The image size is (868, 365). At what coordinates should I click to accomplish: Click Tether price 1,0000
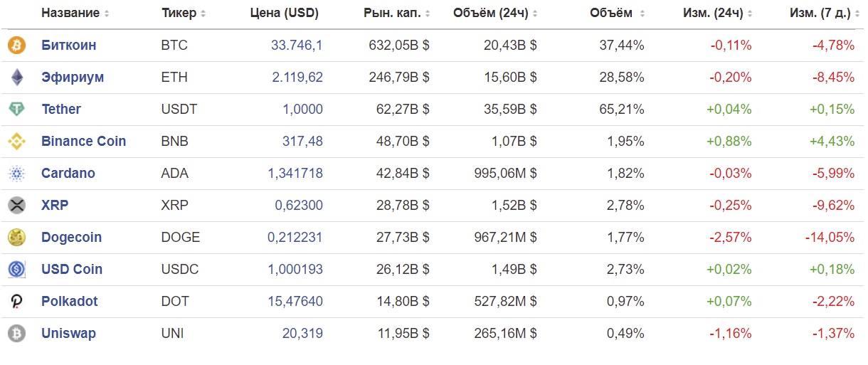point(303,110)
